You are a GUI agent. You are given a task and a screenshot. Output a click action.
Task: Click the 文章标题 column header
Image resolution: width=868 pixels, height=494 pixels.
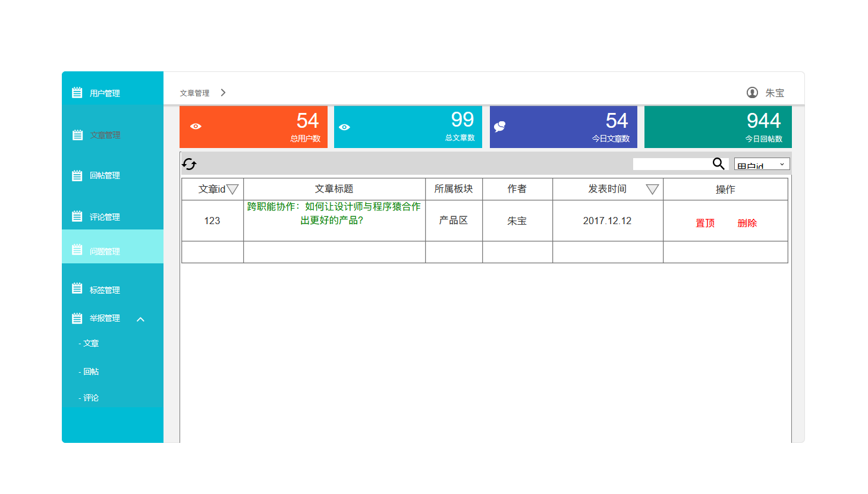334,189
